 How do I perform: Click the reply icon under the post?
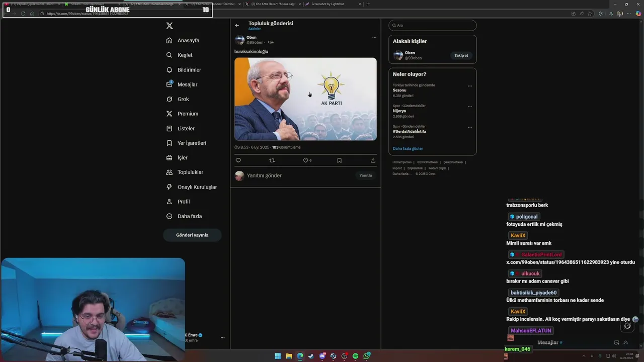tap(238, 160)
